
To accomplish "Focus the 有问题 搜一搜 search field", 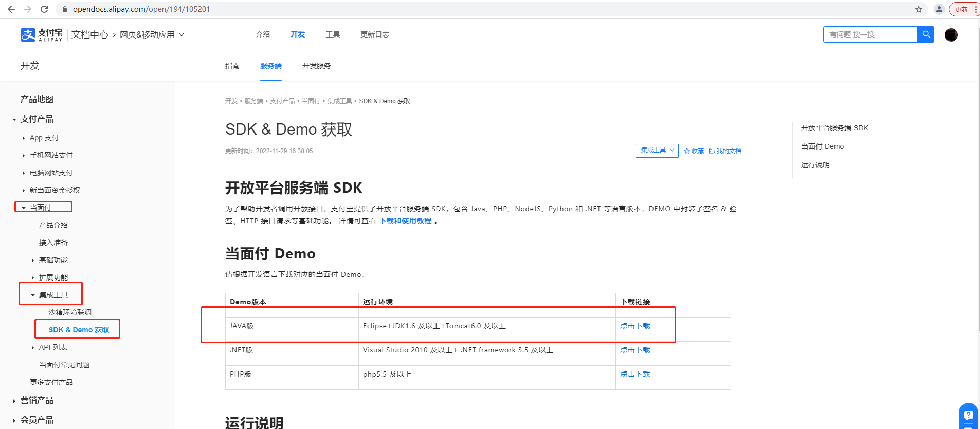I will tap(870, 34).
